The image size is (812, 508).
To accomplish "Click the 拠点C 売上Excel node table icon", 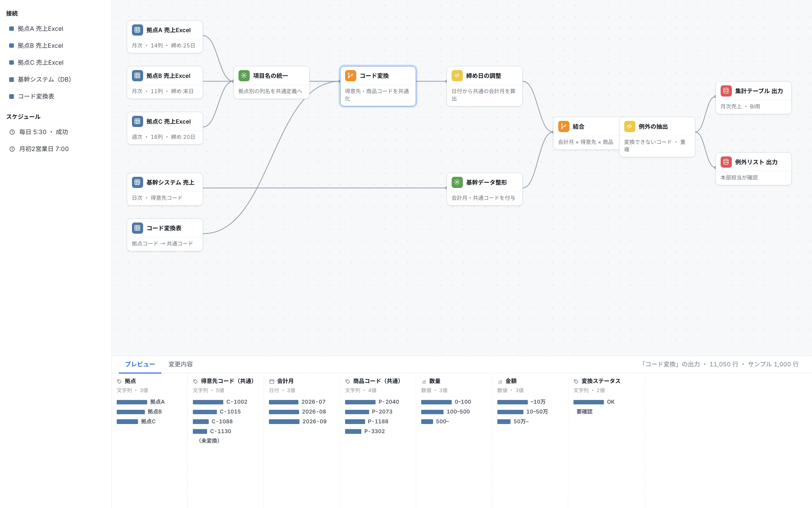I will coord(137,121).
